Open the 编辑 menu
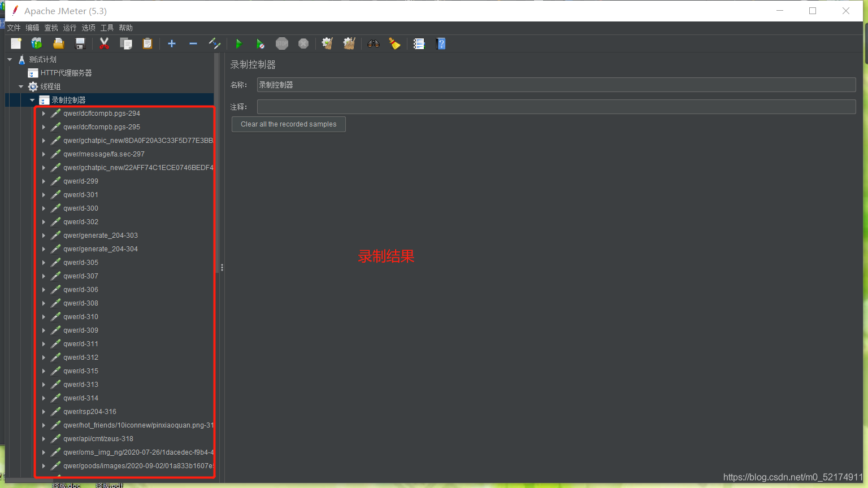 click(32, 28)
